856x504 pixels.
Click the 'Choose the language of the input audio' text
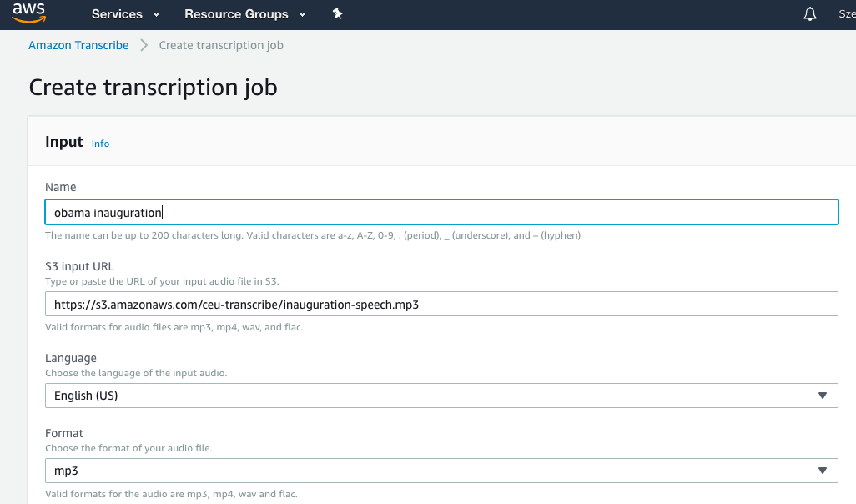[136, 373]
